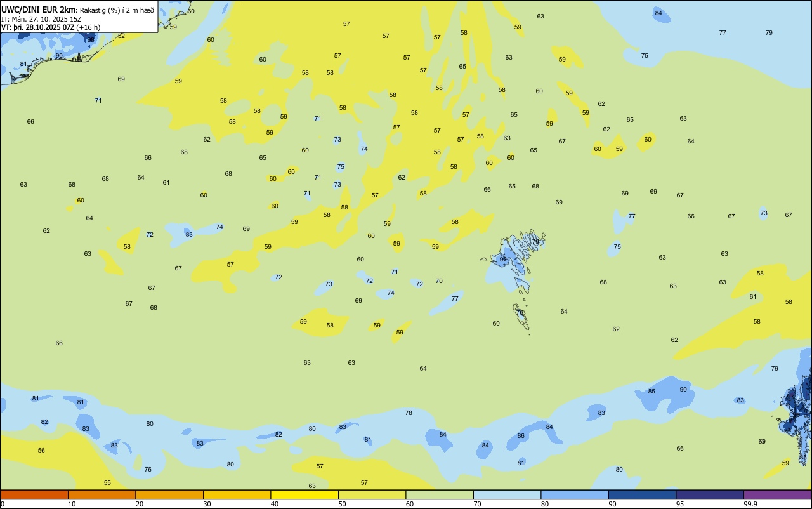Click the legend tick label 10

point(72,505)
